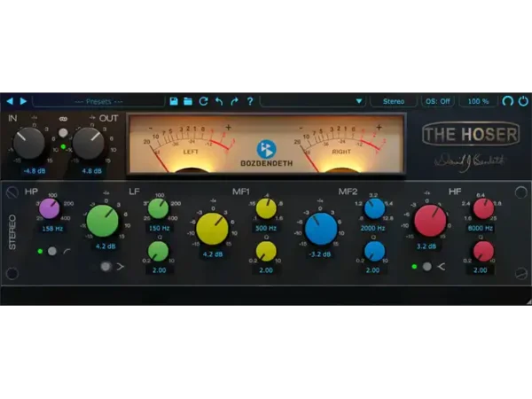Open the 100 % GUI scale selector
The height and width of the screenshot is (399, 532).
[478, 101]
